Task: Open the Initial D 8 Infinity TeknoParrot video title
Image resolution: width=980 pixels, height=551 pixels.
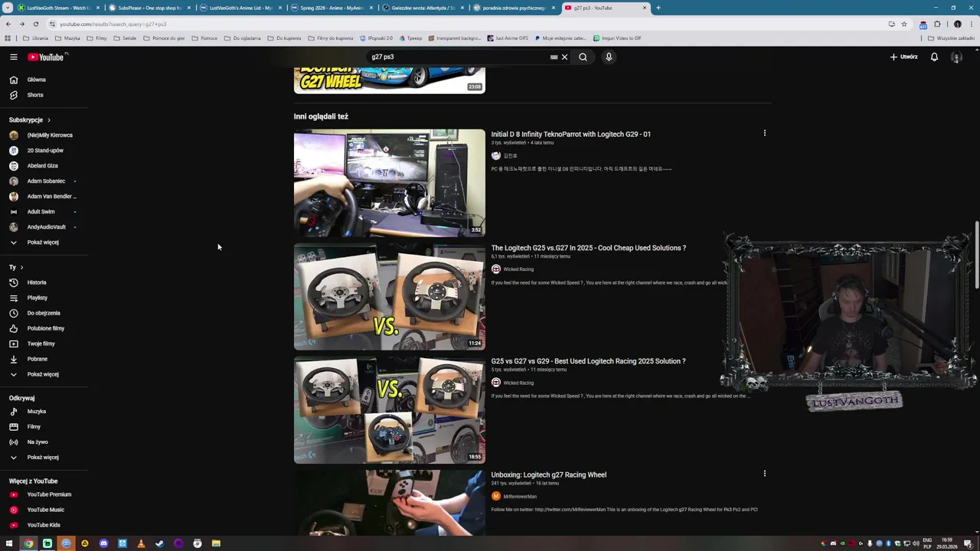Action: coord(570,134)
